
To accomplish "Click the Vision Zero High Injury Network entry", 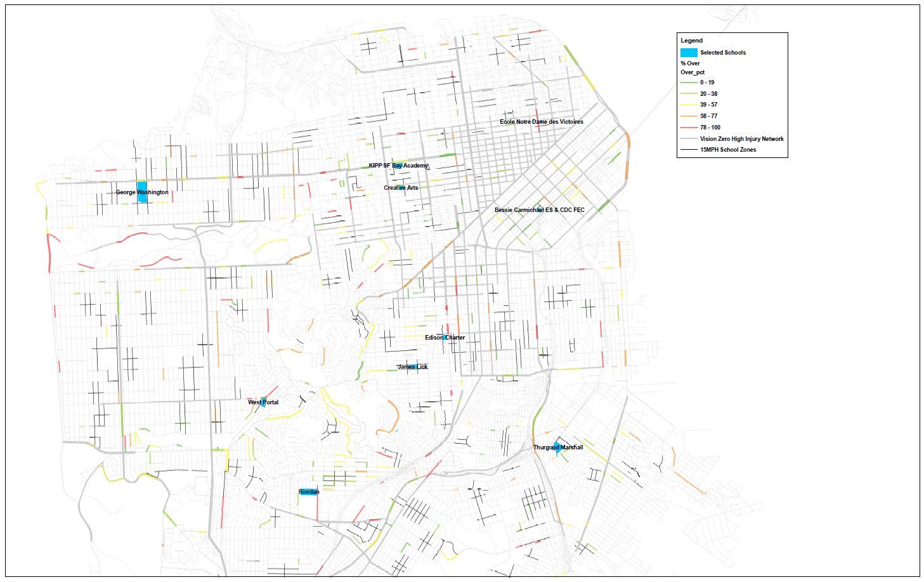I will click(x=741, y=139).
